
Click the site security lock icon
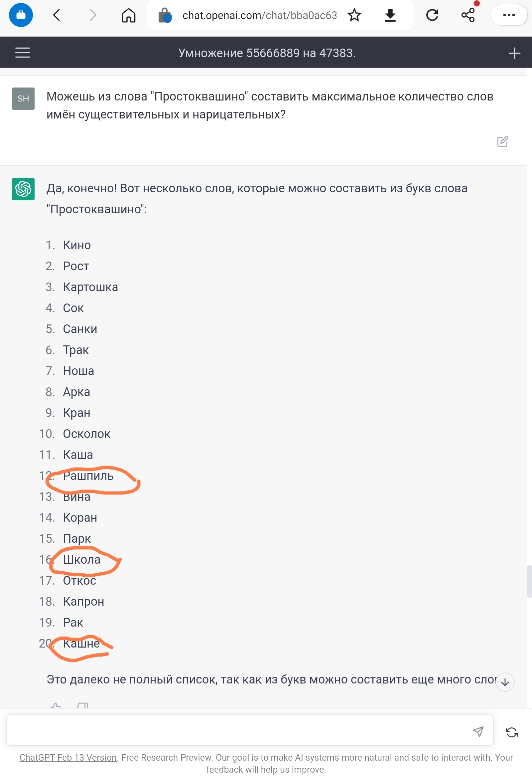pos(165,15)
